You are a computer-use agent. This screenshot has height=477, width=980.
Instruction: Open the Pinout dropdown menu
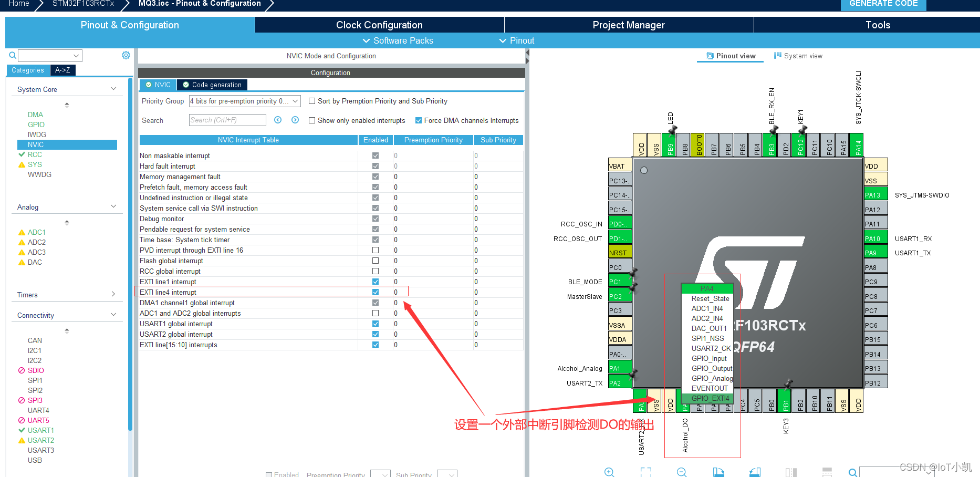coord(517,40)
